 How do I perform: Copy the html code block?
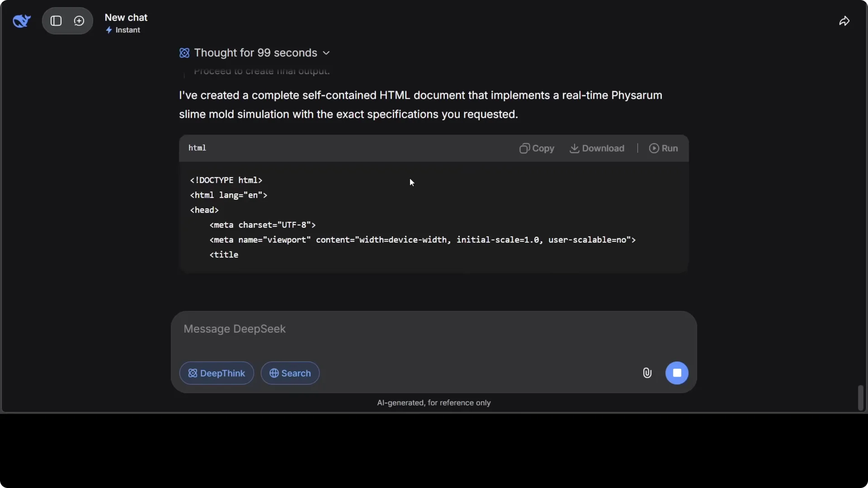point(537,148)
